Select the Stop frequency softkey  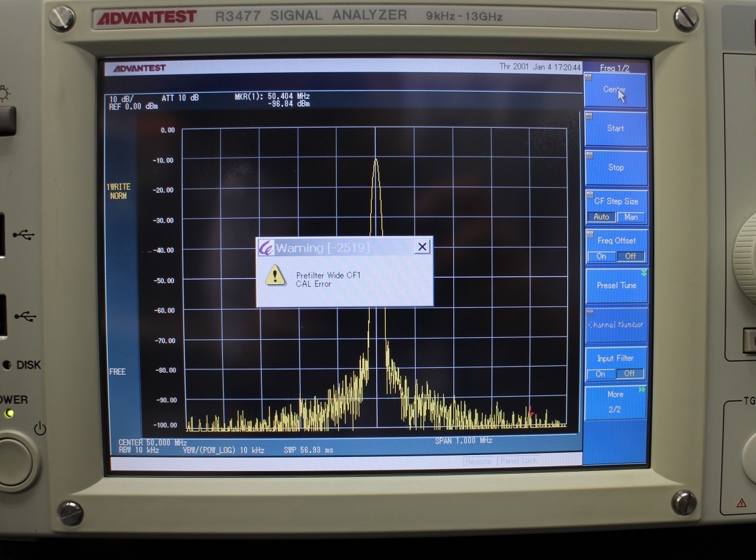[616, 168]
